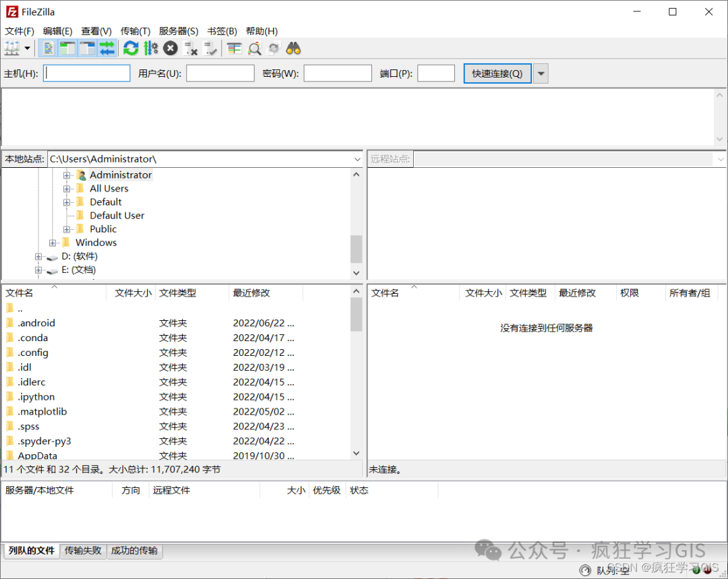
Task: Select the .idlerc folder row
Action: [175, 382]
